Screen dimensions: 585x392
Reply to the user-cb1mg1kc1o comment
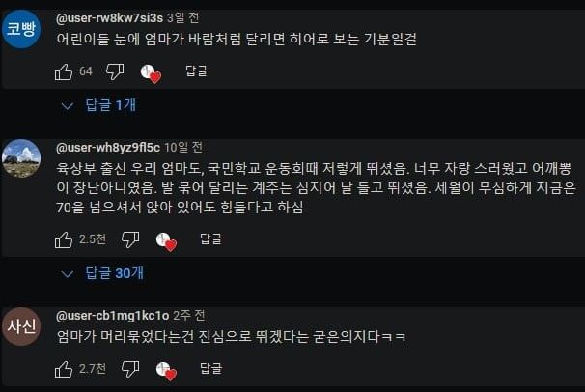[x=211, y=369]
